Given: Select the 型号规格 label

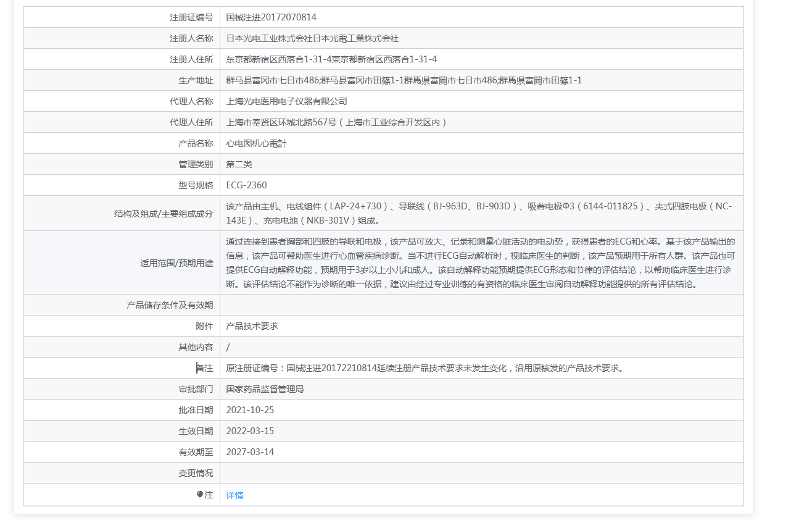Looking at the screenshot, I should pyautogui.click(x=196, y=185).
